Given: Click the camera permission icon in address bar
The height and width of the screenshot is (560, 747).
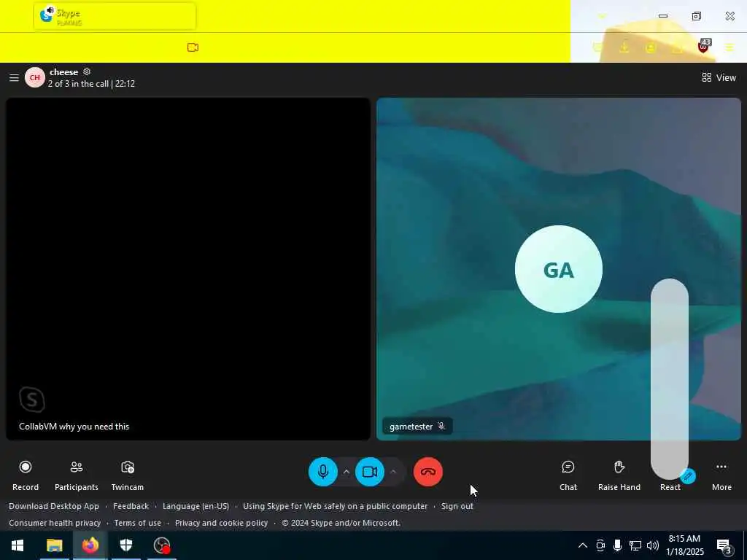Looking at the screenshot, I should (193, 47).
